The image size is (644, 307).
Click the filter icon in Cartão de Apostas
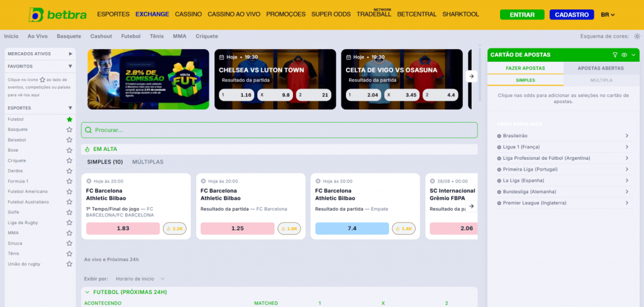[615, 55]
